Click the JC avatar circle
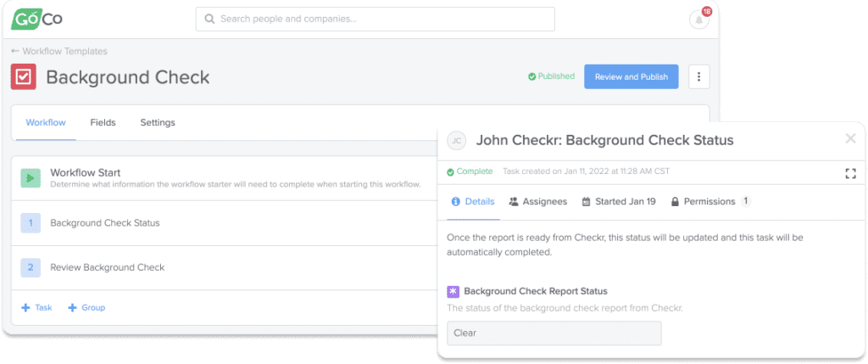 point(456,141)
